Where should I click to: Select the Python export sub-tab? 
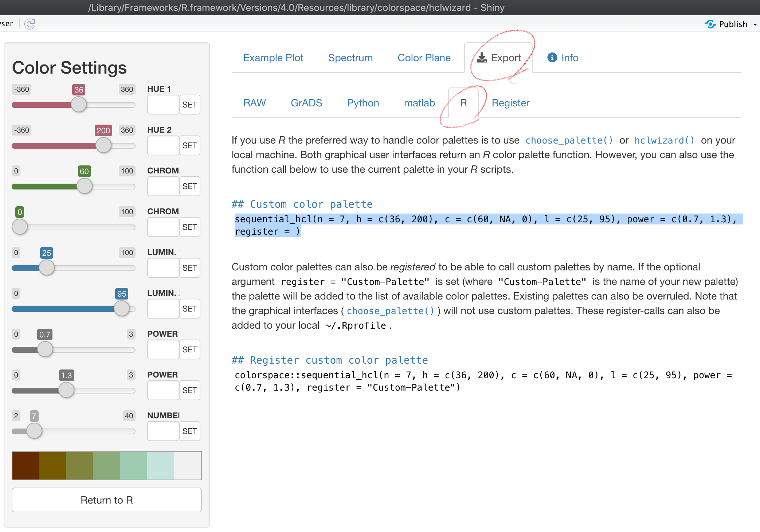click(x=363, y=103)
